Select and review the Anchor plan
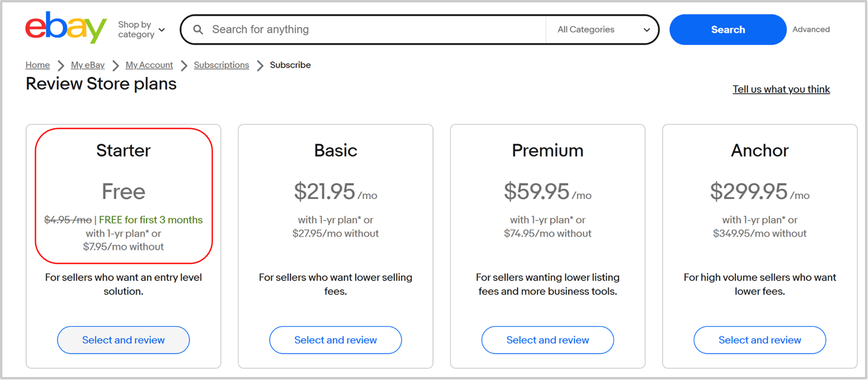 click(760, 340)
